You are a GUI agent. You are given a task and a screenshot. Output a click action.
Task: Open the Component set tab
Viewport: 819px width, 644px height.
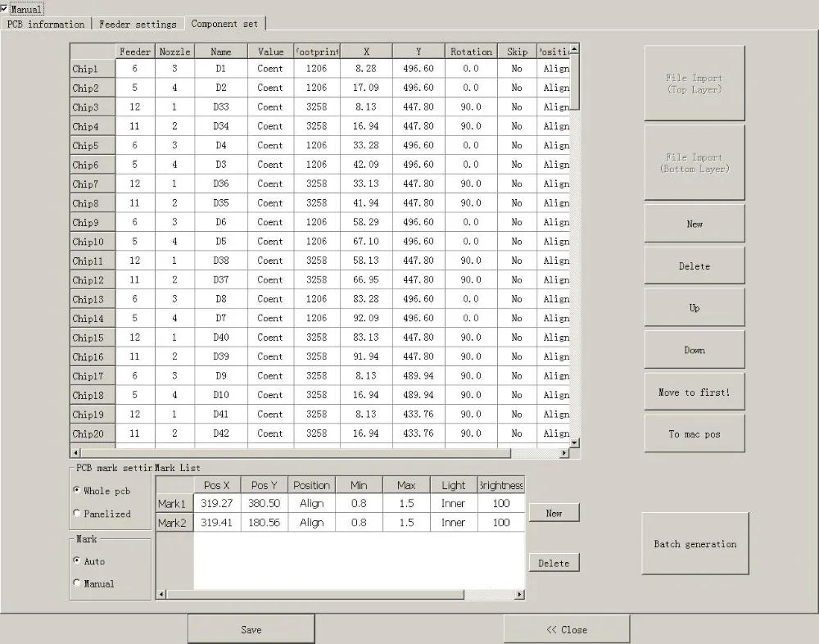[x=224, y=24]
